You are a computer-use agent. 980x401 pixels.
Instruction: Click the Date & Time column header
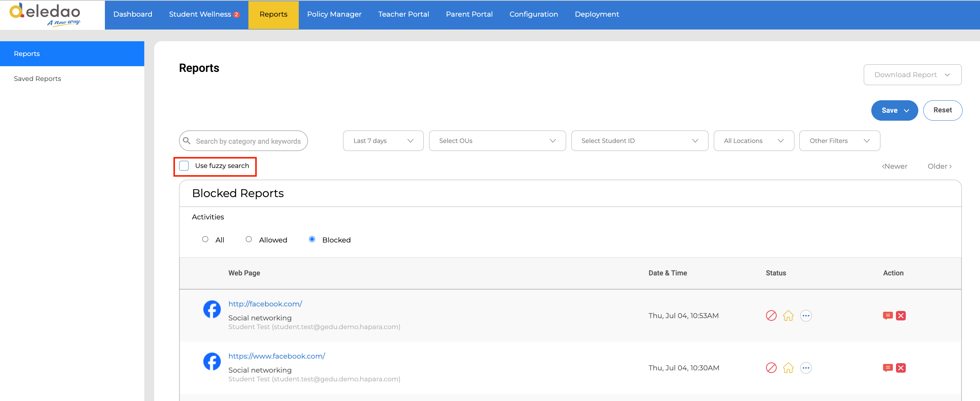tap(667, 273)
